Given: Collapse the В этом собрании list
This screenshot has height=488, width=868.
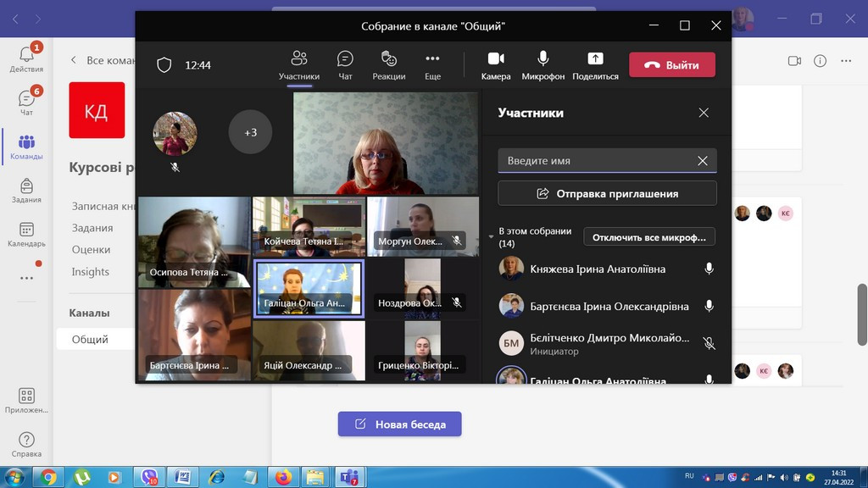Looking at the screenshot, I should point(491,236).
